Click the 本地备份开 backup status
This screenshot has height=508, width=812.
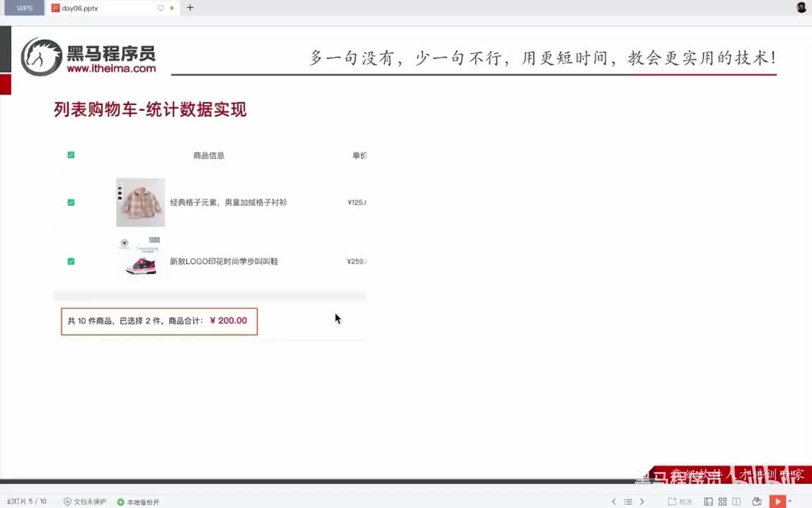[138, 502]
